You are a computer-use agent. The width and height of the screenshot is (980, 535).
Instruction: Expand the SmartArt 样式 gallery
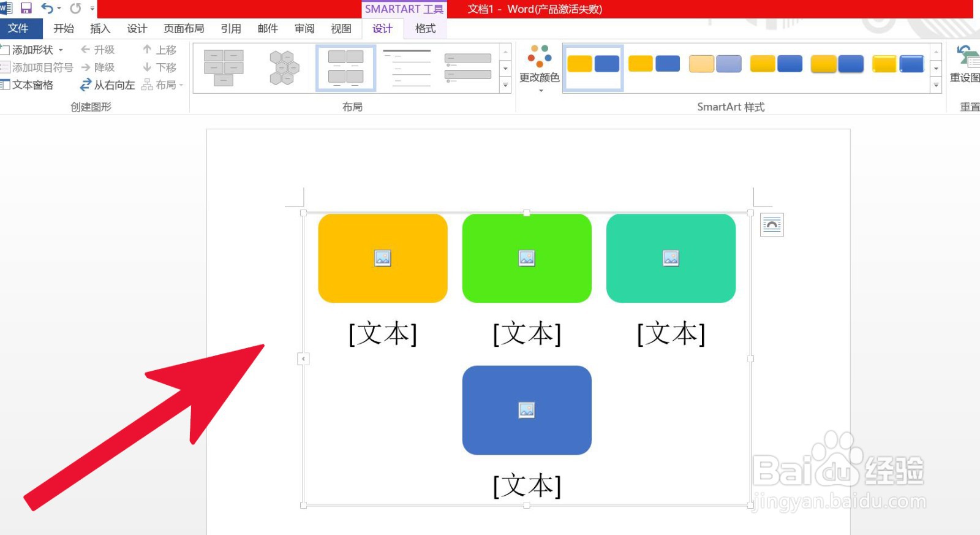pyautogui.click(x=936, y=85)
